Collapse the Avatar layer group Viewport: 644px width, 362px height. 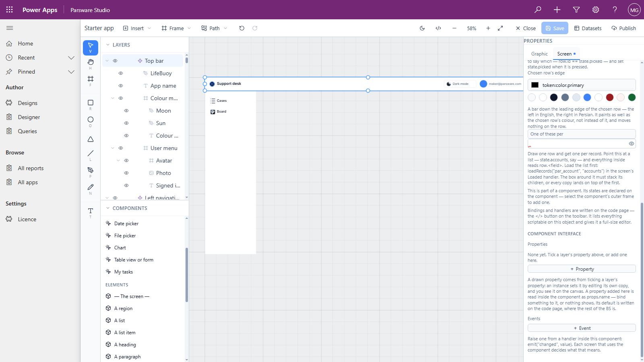pos(118,160)
